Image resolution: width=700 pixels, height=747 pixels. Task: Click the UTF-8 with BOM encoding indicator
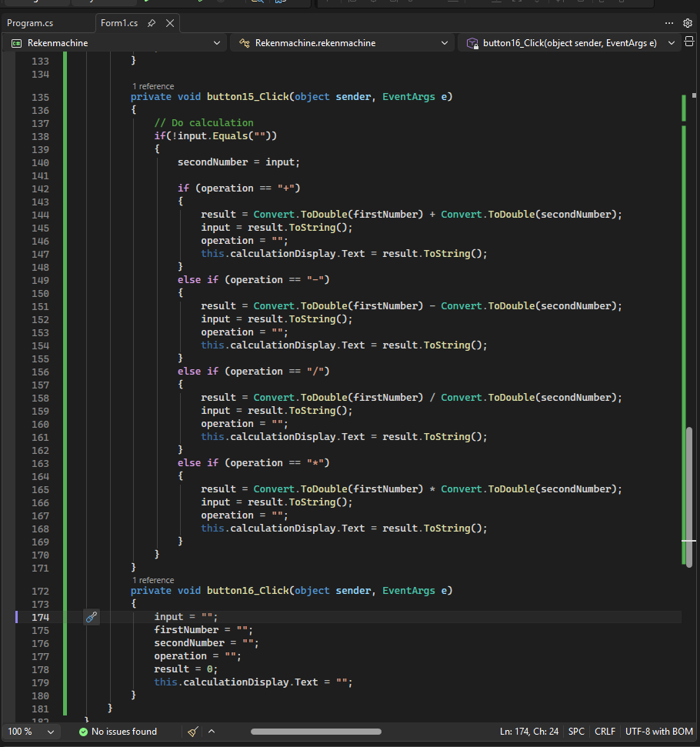coord(659,732)
